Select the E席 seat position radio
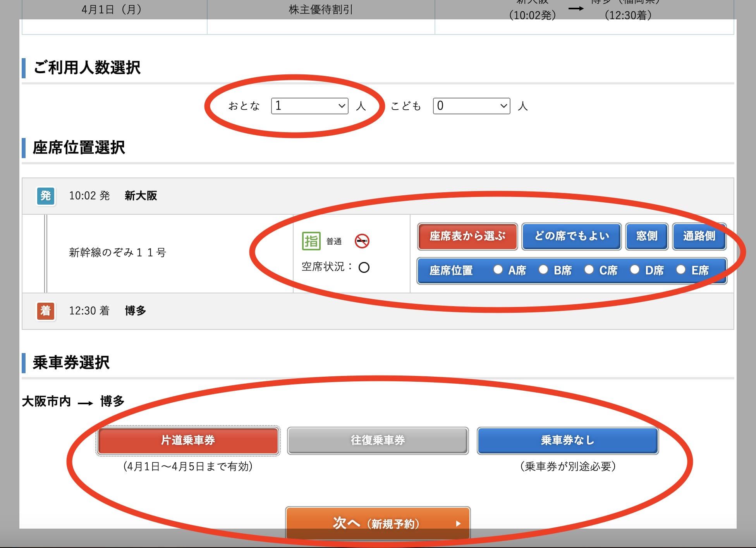 [x=681, y=270]
